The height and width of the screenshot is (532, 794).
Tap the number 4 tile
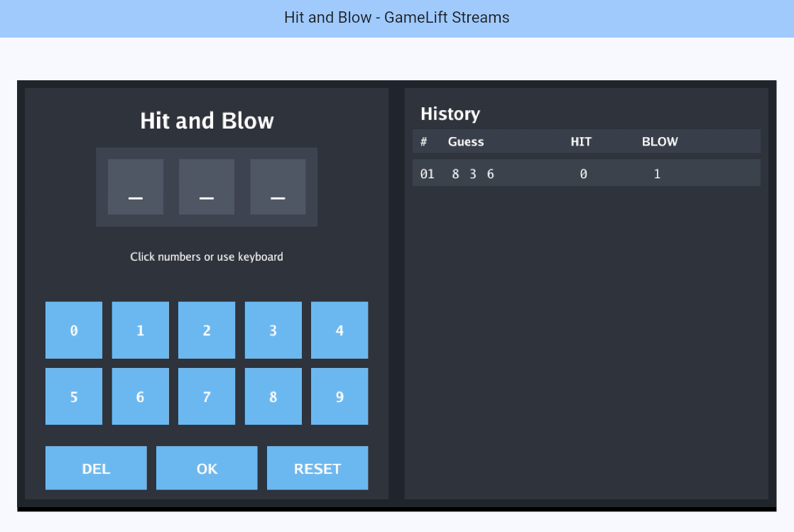(339, 330)
